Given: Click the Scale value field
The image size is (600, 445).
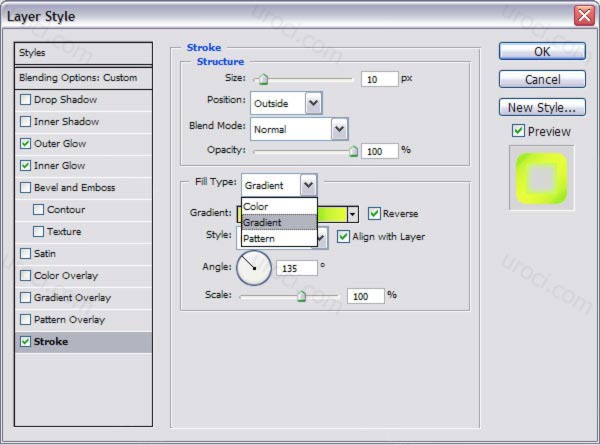Looking at the screenshot, I should click(x=365, y=296).
